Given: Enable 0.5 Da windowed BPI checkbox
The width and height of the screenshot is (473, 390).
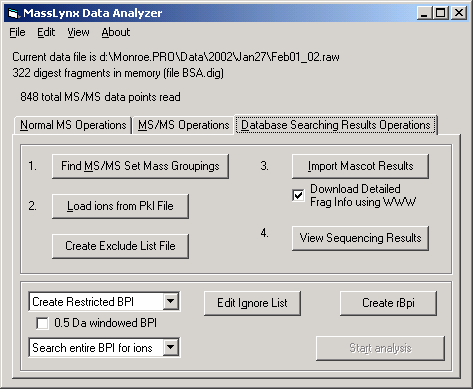Looking at the screenshot, I should [42, 323].
